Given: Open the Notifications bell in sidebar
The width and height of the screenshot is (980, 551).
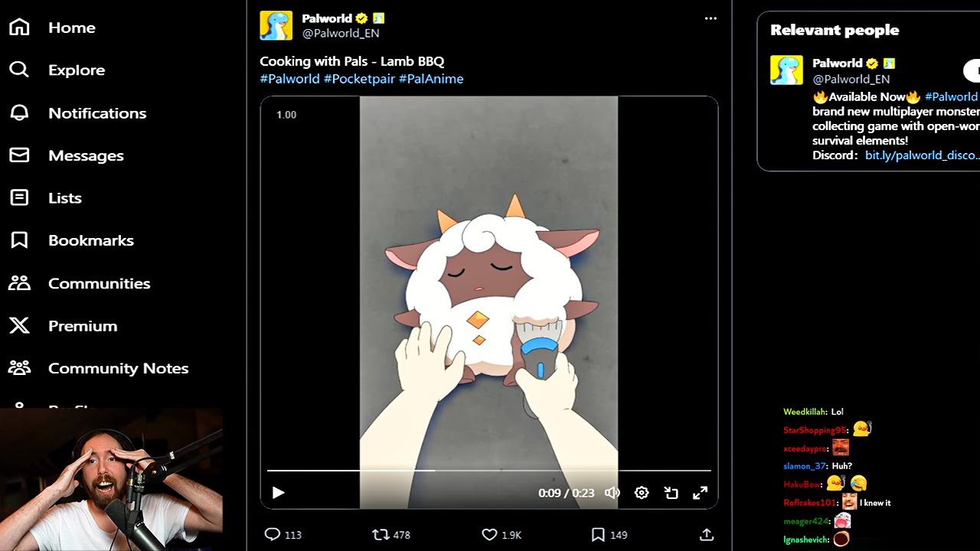Looking at the screenshot, I should click(77, 112).
